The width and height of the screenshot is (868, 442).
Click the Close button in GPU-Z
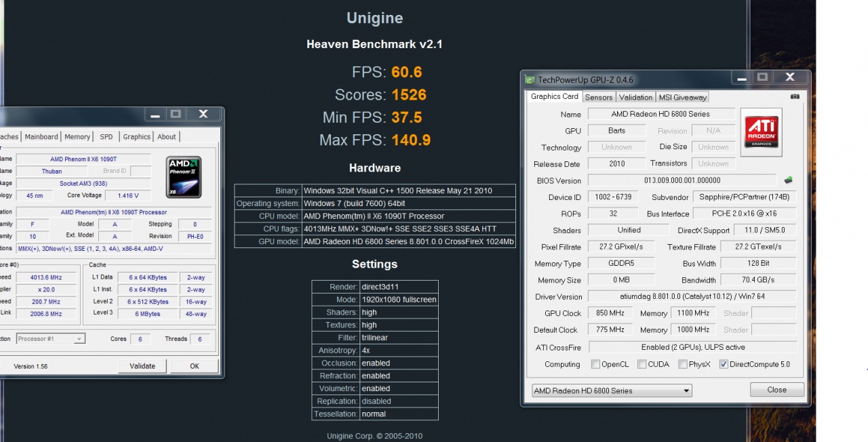tap(777, 390)
